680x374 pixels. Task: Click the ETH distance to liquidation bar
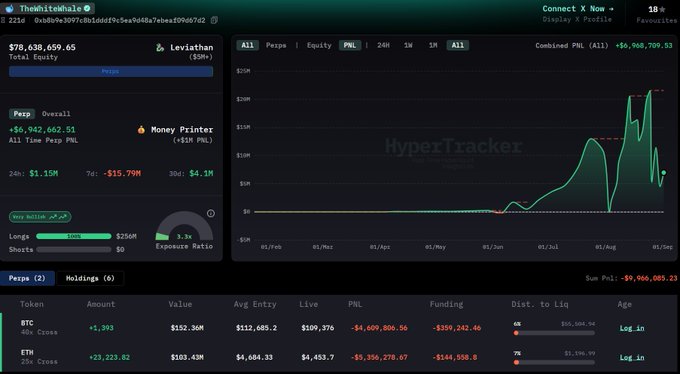554,362
